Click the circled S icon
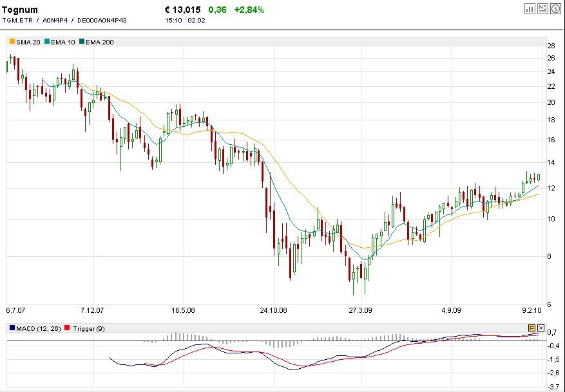This screenshot has width=565, height=392. pyautogui.click(x=555, y=9)
